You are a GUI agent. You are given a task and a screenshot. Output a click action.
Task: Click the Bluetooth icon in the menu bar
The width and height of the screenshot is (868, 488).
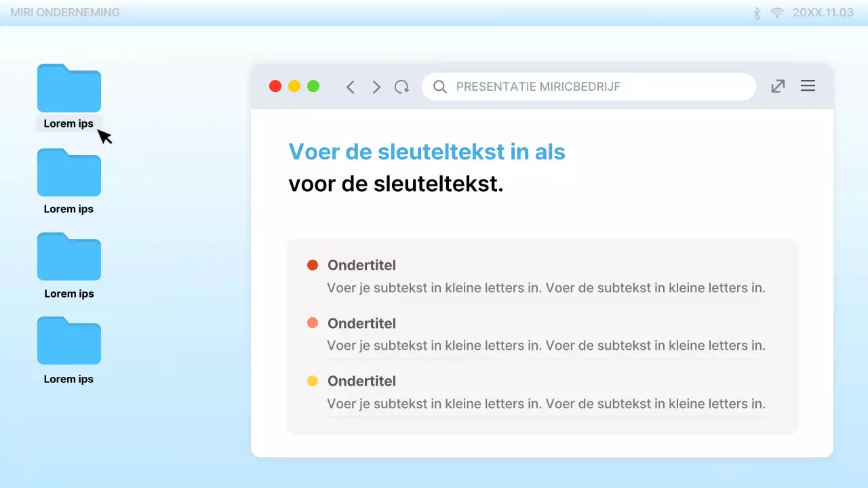(x=756, y=12)
